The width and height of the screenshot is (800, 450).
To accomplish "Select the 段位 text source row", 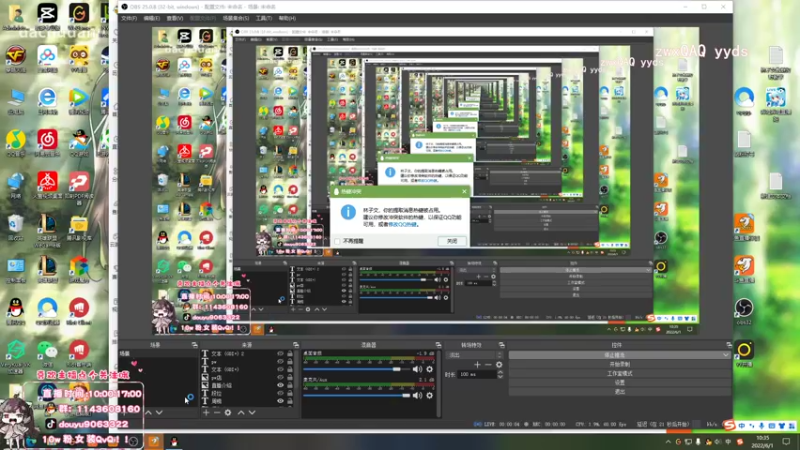I will click(x=246, y=393).
